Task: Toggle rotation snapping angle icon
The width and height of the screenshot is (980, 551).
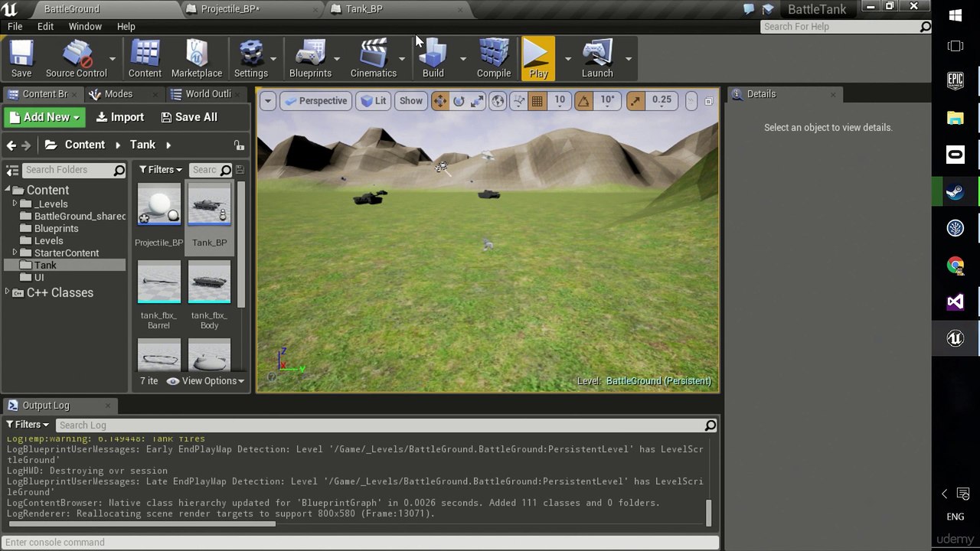Action: (x=584, y=101)
